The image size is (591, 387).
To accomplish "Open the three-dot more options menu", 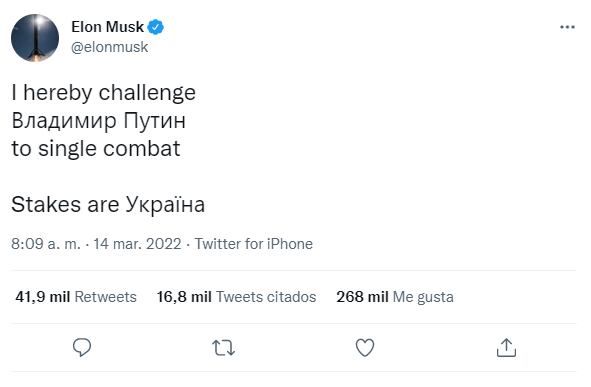I will 567,27.
